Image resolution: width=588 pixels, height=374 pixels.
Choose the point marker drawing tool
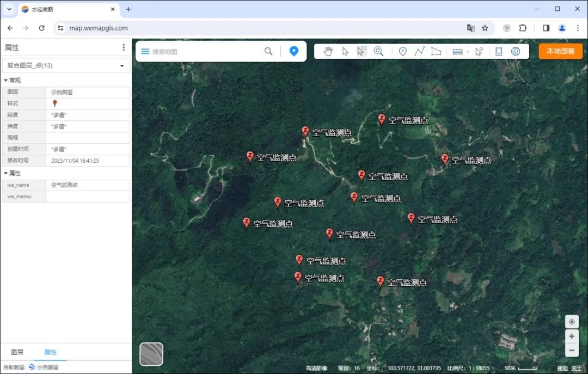click(x=403, y=51)
